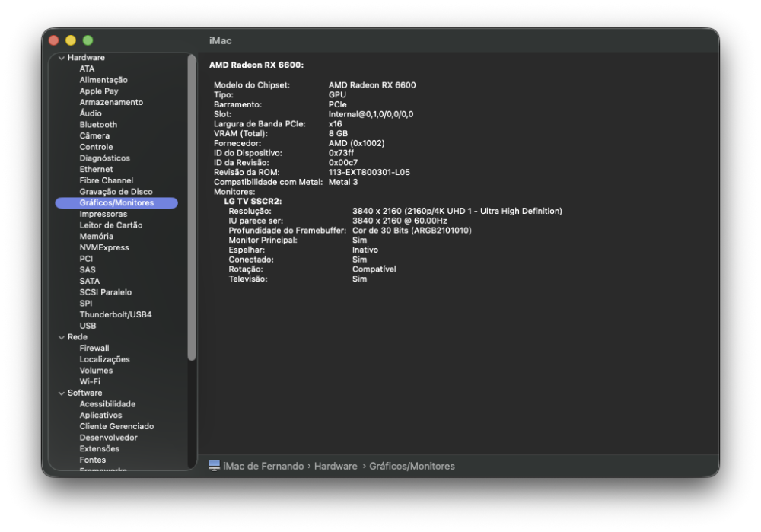The height and width of the screenshot is (532, 761).
Task: Open Controle in the sidebar
Action: (x=96, y=147)
